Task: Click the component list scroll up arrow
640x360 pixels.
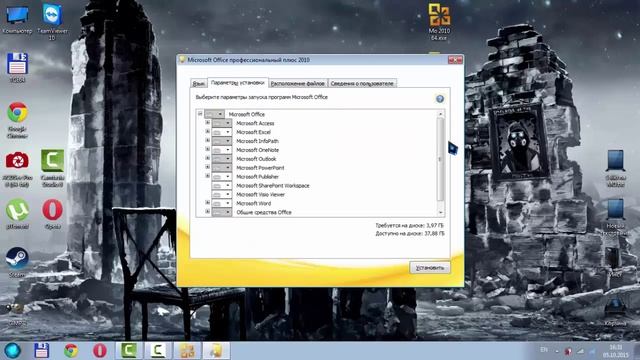Action: click(x=440, y=114)
